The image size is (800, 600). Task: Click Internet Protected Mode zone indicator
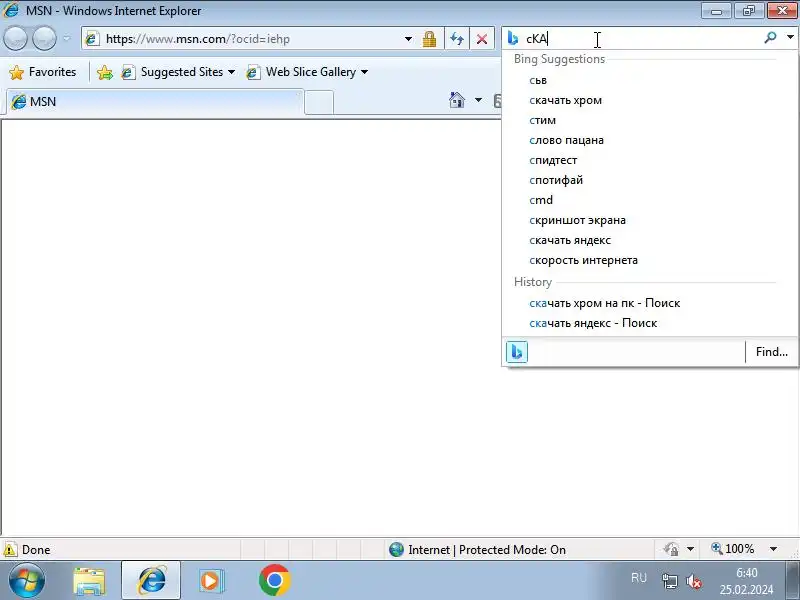click(477, 550)
